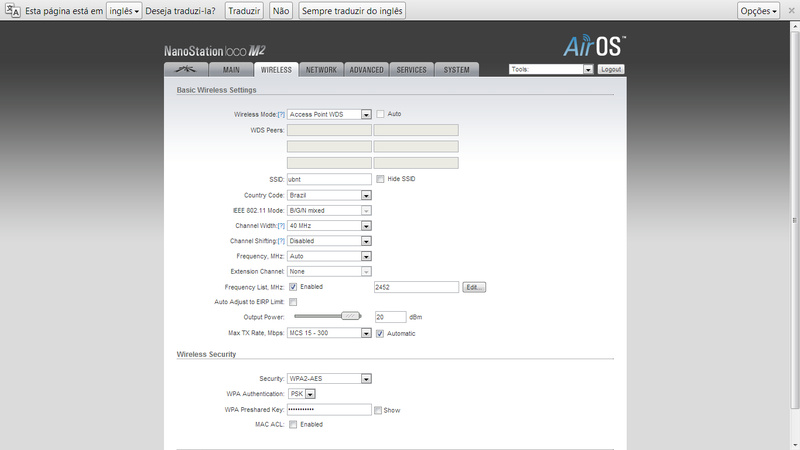Click the Wireless Mode help link
800x450 pixels.
tap(281, 114)
